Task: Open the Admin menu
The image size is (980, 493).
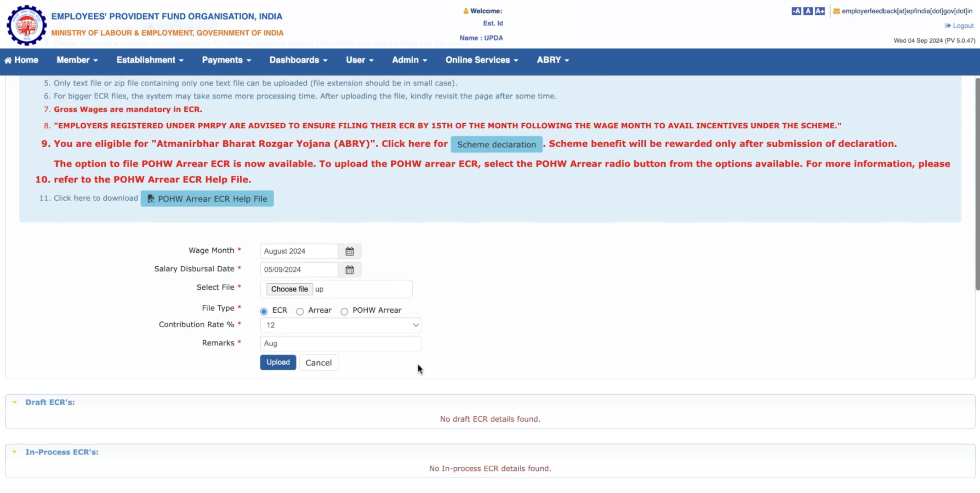Action: coord(410,60)
